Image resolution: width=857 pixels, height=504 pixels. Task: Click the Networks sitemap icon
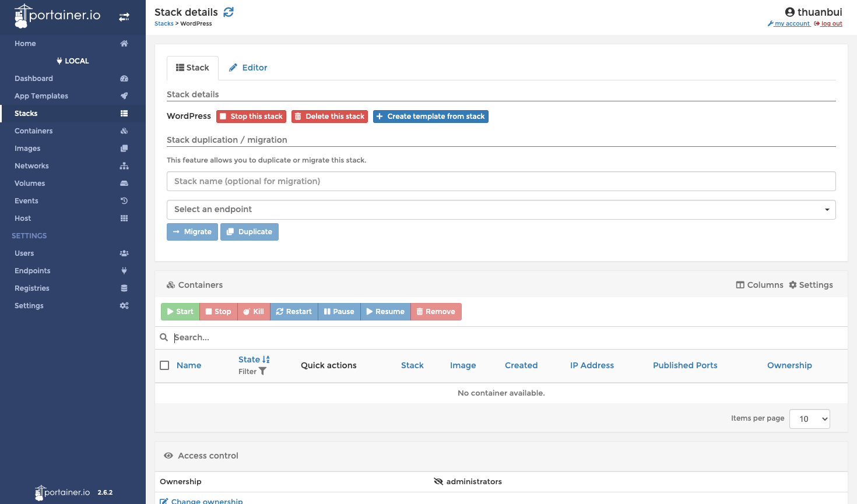124,166
